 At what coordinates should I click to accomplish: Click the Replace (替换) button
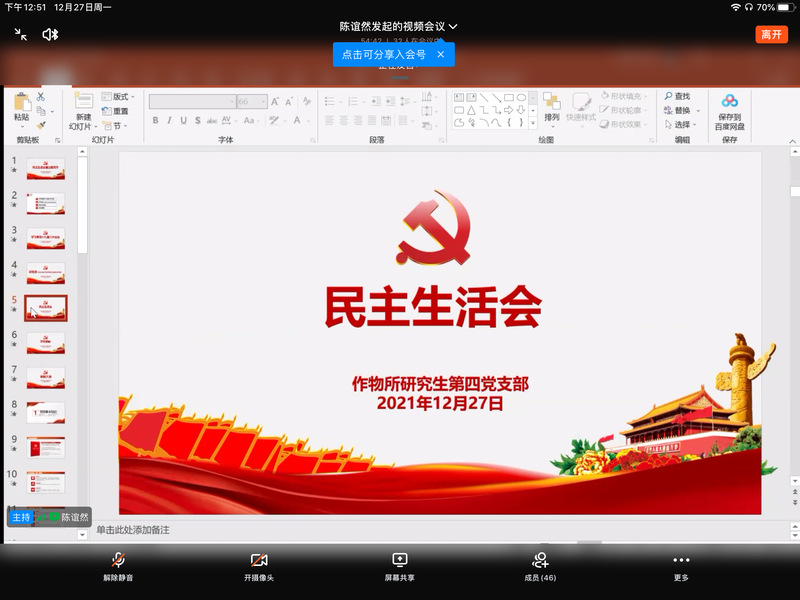click(678, 110)
